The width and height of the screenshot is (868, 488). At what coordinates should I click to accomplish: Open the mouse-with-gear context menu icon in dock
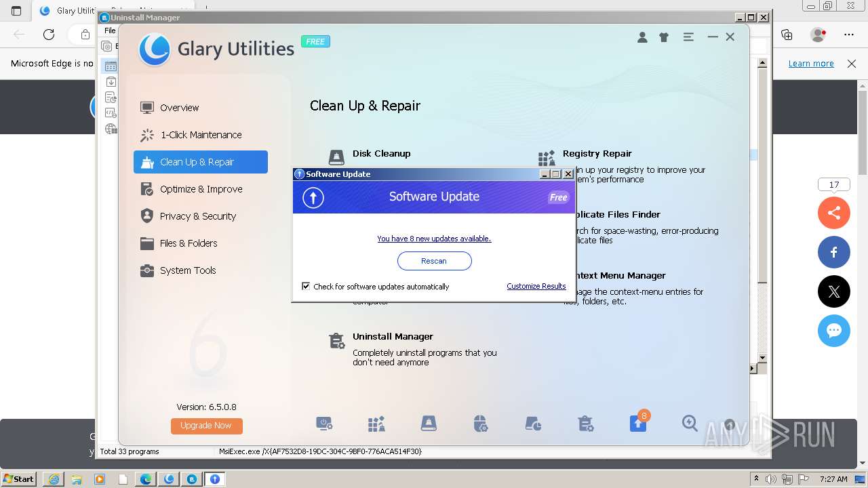pyautogui.click(x=480, y=424)
